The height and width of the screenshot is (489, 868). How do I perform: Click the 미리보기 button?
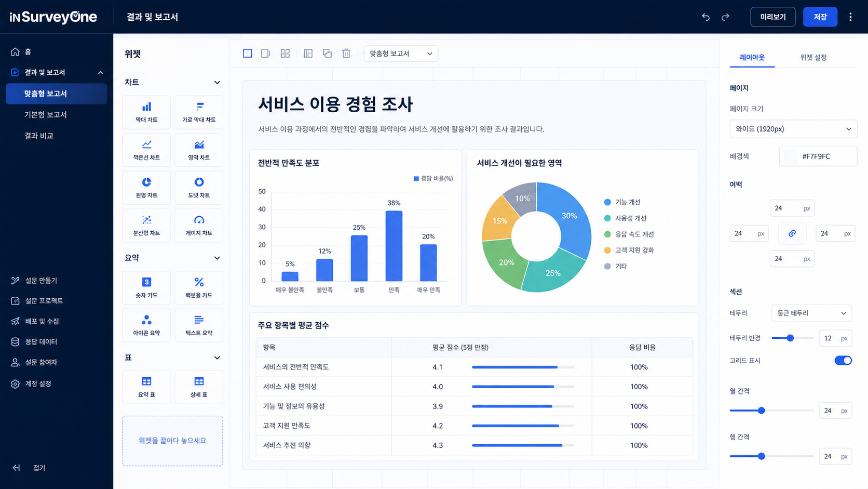coord(773,17)
